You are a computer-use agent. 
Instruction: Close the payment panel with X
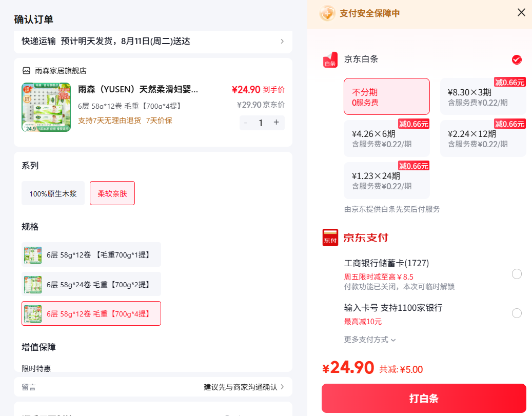click(521, 12)
